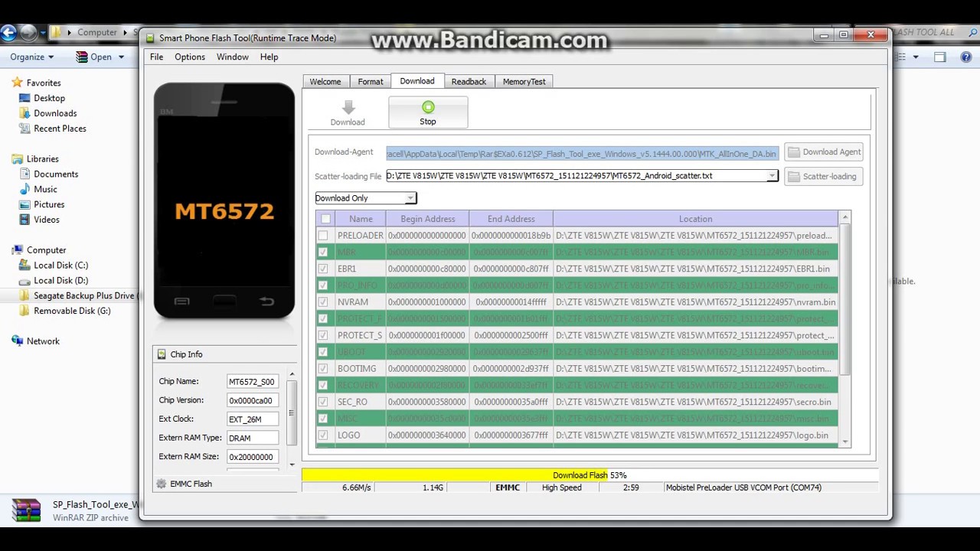Open the Options menu
The image size is (980, 551).
click(190, 57)
